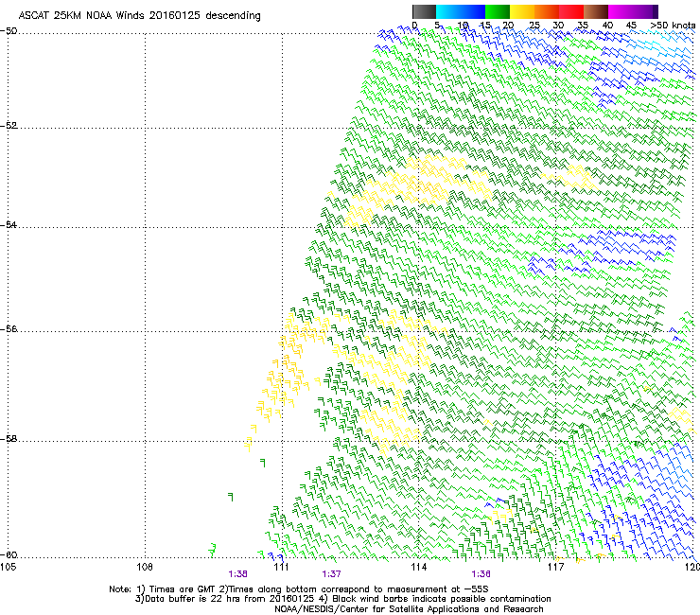The image size is (700, 615).
Task: Pick the cyan-blue 5-15 knots legend gradient
Action: [461, 11]
